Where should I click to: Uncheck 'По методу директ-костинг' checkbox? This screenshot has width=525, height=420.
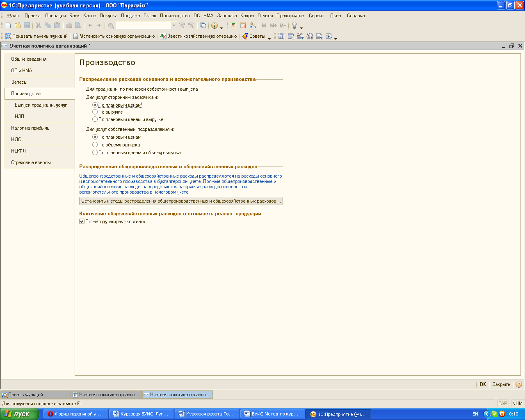pyautogui.click(x=82, y=221)
